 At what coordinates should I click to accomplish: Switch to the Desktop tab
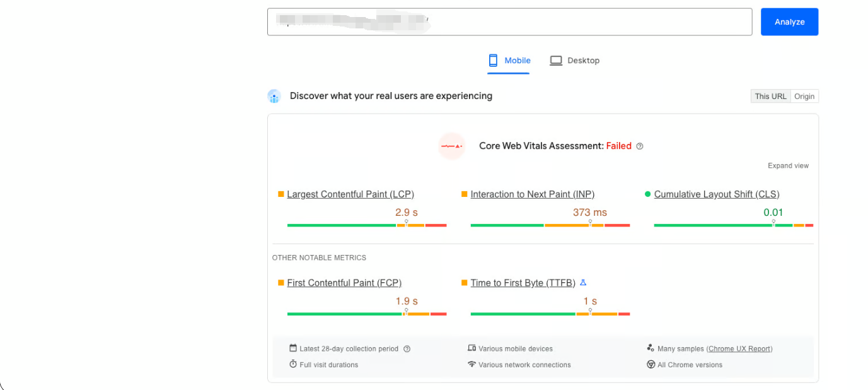click(x=583, y=61)
